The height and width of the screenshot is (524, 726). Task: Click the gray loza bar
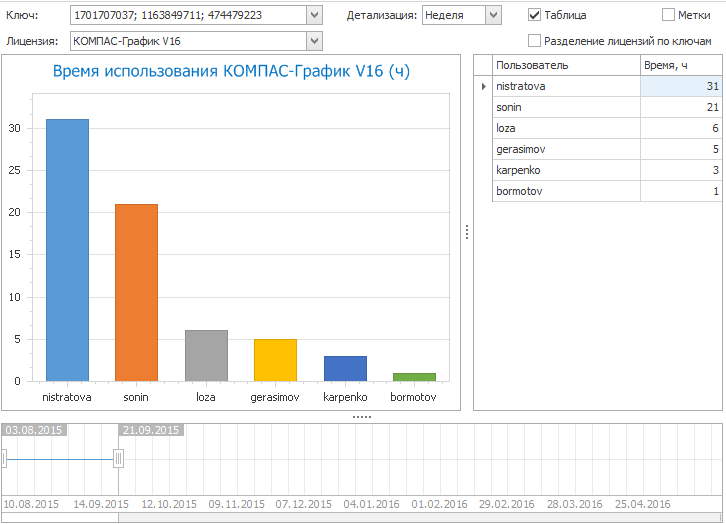(x=206, y=355)
